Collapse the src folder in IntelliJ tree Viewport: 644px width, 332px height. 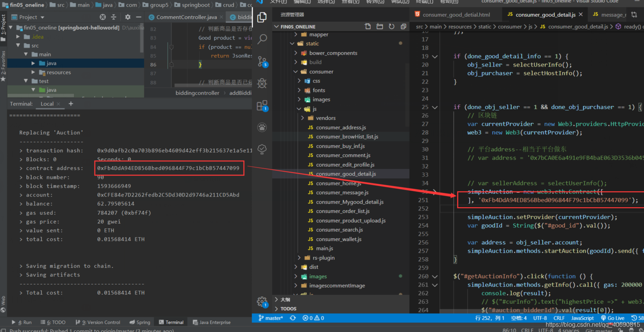click(18, 46)
